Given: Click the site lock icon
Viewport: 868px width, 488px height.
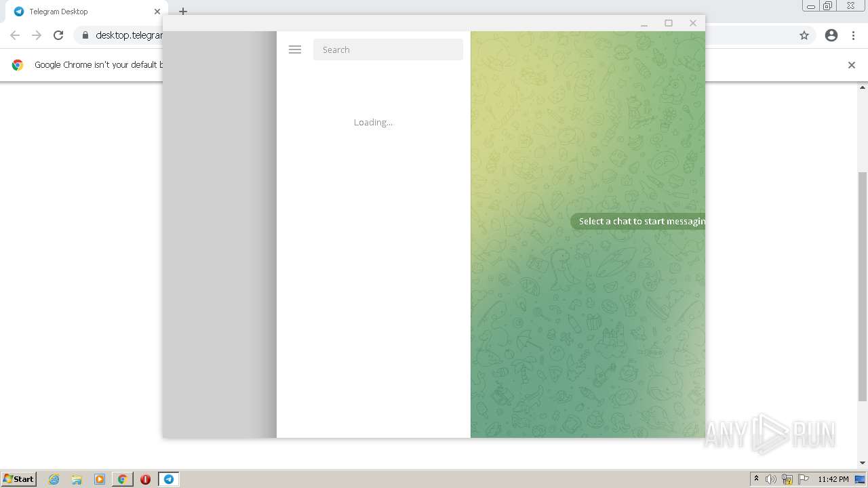Looking at the screenshot, I should pos(85,35).
